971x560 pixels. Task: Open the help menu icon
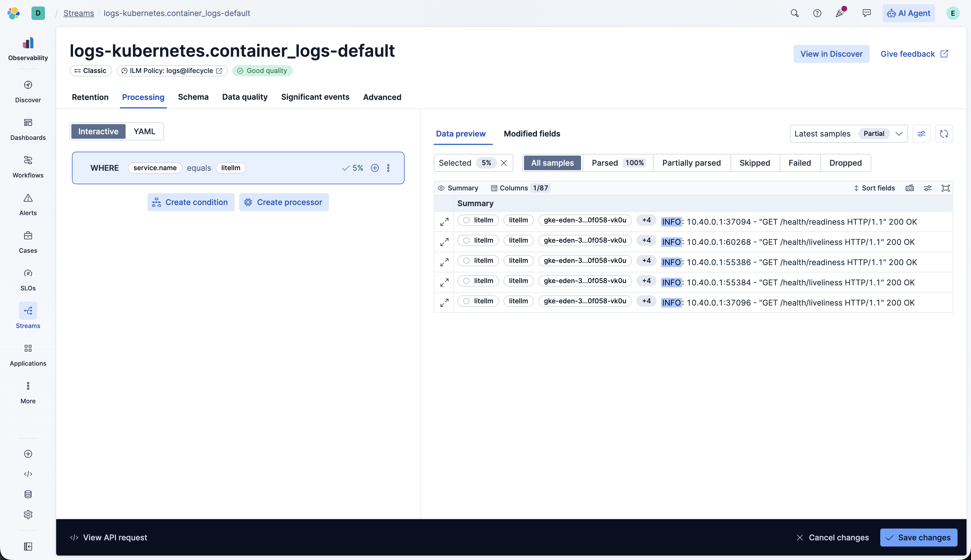[817, 13]
